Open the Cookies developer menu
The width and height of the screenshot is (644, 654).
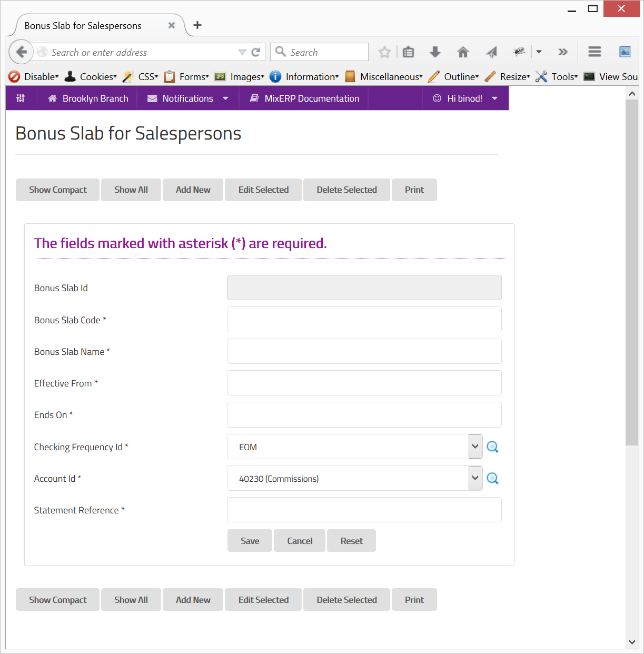point(91,77)
